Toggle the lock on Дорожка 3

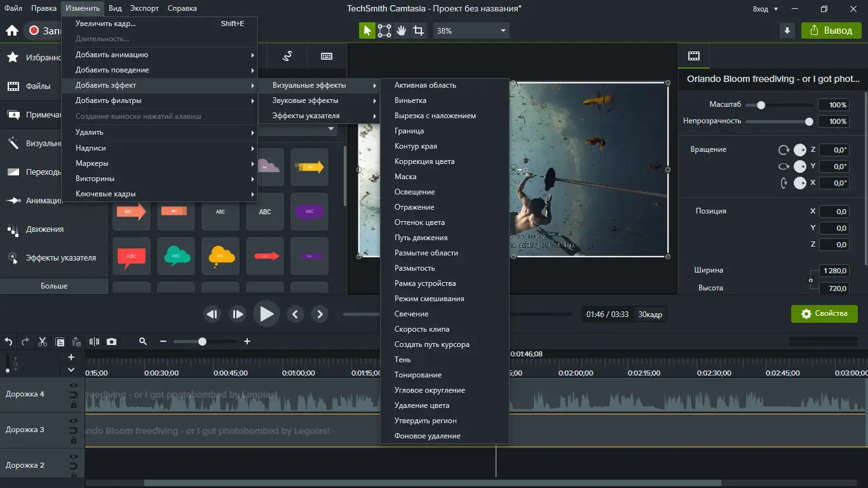pyautogui.click(x=74, y=440)
